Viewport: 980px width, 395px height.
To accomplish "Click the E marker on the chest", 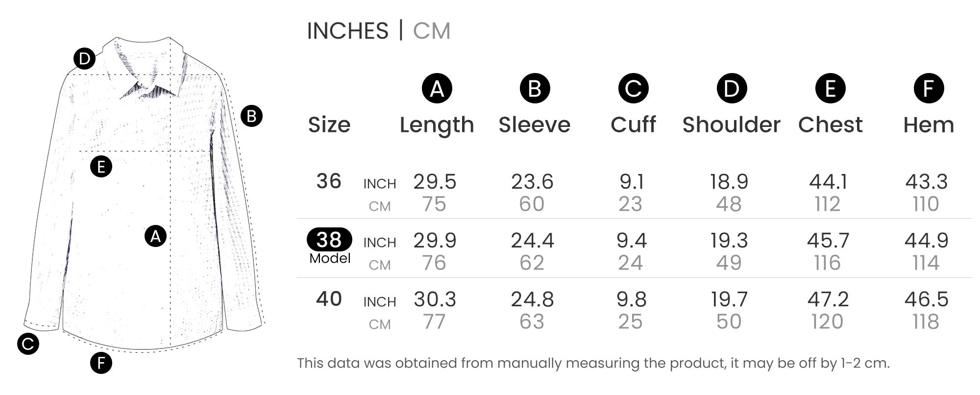I will (101, 167).
